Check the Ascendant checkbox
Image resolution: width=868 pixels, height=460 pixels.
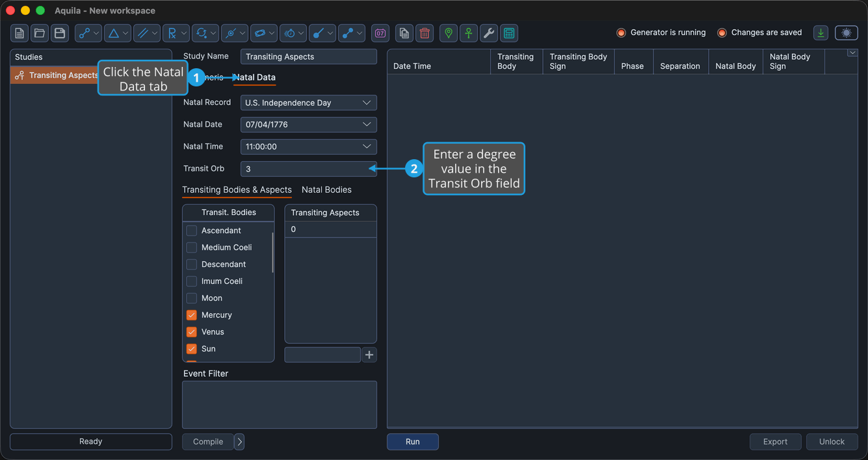(192, 231)
